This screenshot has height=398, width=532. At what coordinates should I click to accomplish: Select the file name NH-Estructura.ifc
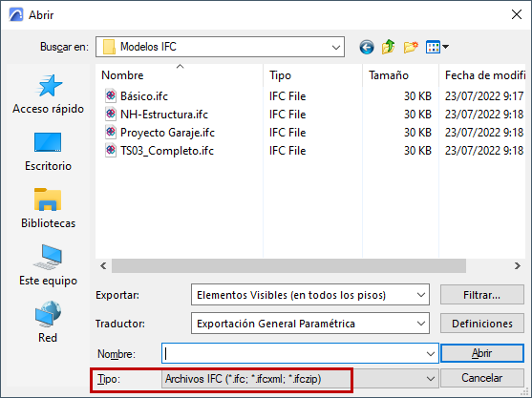click(x=164, y=115)
